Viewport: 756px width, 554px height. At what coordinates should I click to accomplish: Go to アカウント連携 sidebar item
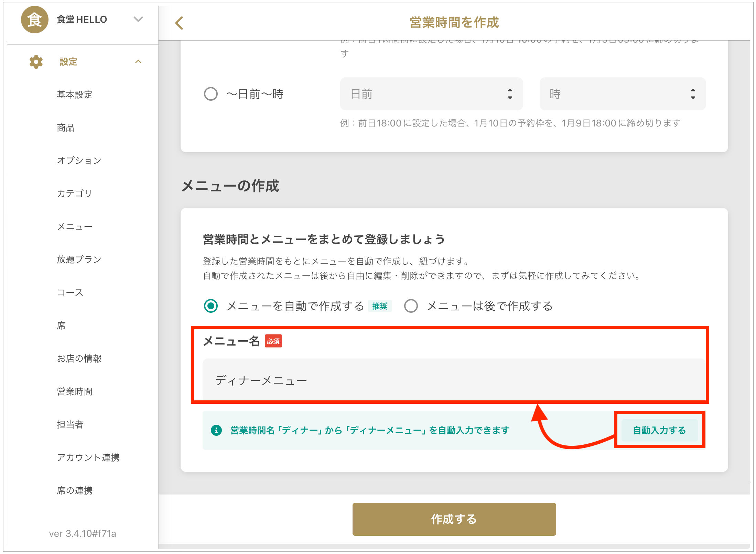88,457
